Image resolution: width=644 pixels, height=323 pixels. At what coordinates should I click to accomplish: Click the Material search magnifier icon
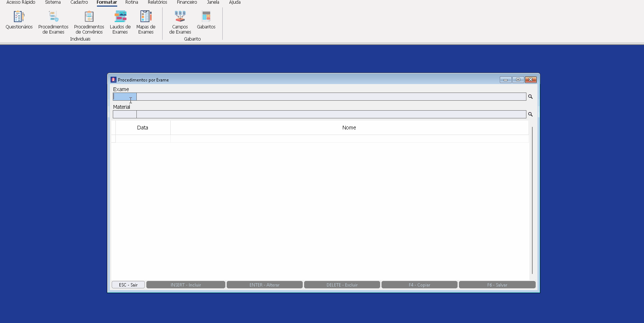(x=530, y=114)
